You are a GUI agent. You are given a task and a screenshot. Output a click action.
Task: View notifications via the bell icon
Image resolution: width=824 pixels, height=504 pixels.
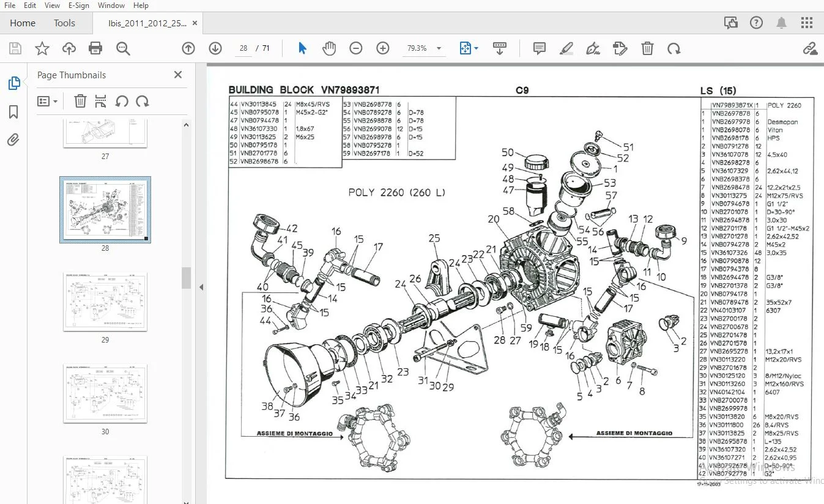click(782, 23)
